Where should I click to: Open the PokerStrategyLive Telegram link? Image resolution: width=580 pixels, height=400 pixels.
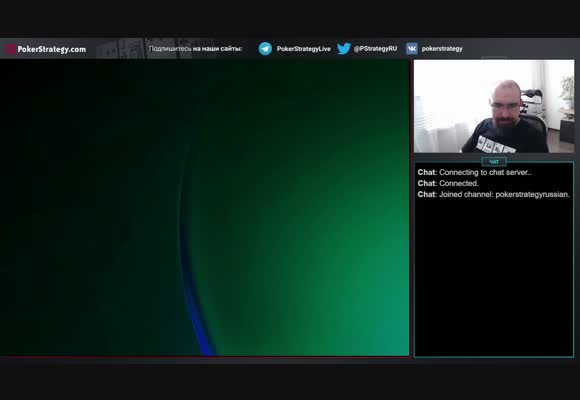304,49
